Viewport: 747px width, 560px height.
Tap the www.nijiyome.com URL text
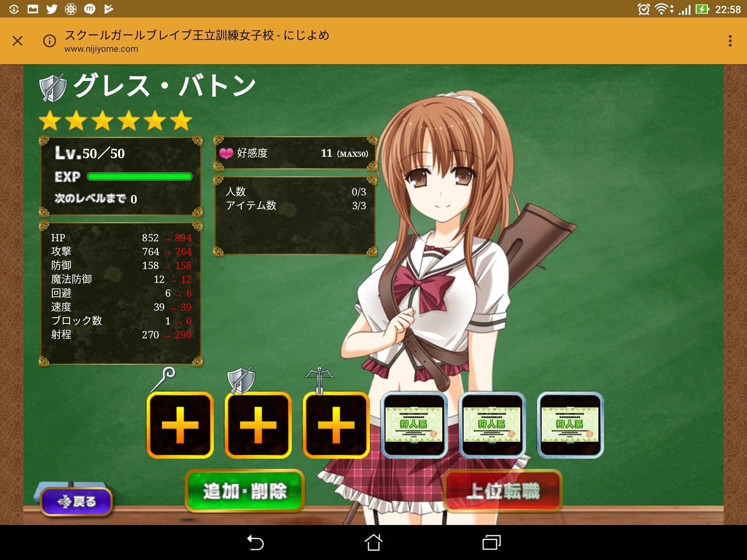click(101, 49)
